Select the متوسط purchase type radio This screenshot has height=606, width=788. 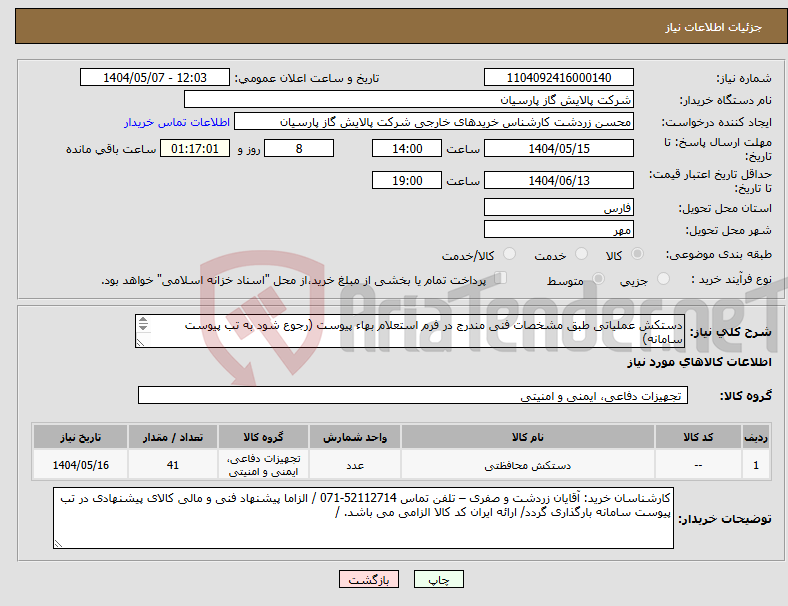coord(598,278)
